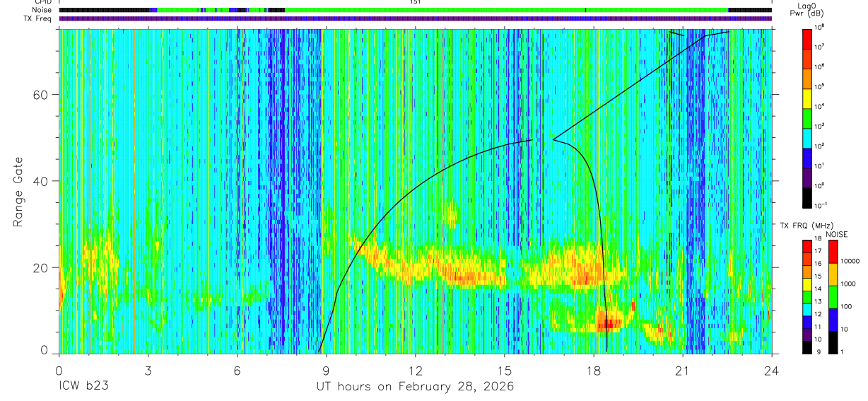Click the "3" hour tick on the x-axis
Viewport: 868px width, 401px height.
148,370
